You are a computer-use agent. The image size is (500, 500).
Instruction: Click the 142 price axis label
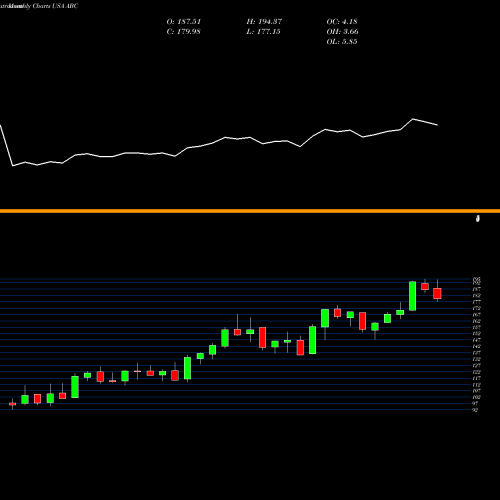click(476, 346)
